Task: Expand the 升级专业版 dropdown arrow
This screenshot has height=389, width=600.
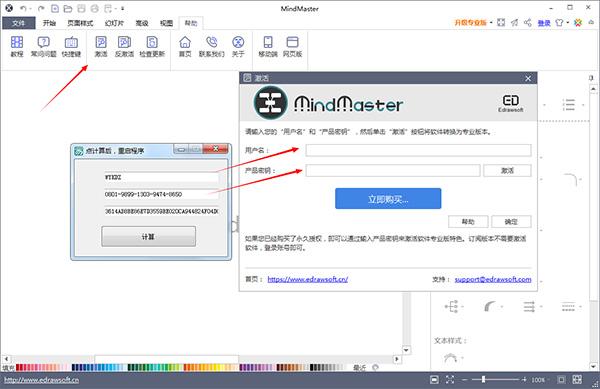Action: 491,23
